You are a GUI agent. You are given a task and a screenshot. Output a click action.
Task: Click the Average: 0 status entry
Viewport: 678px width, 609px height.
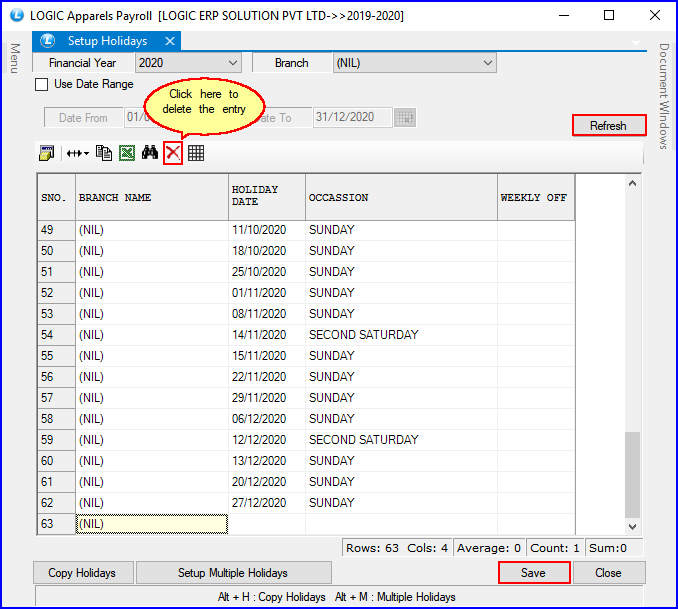coord(489,548)
